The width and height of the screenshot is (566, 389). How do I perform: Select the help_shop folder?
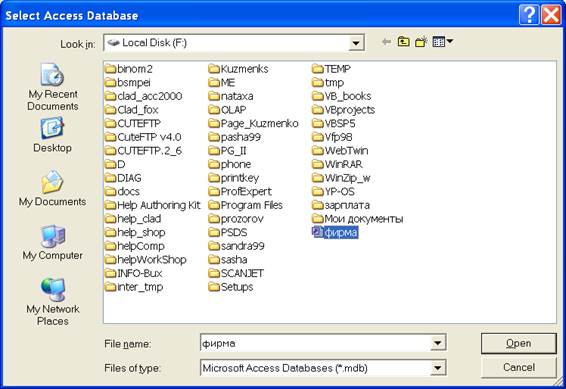coord(135,232)
